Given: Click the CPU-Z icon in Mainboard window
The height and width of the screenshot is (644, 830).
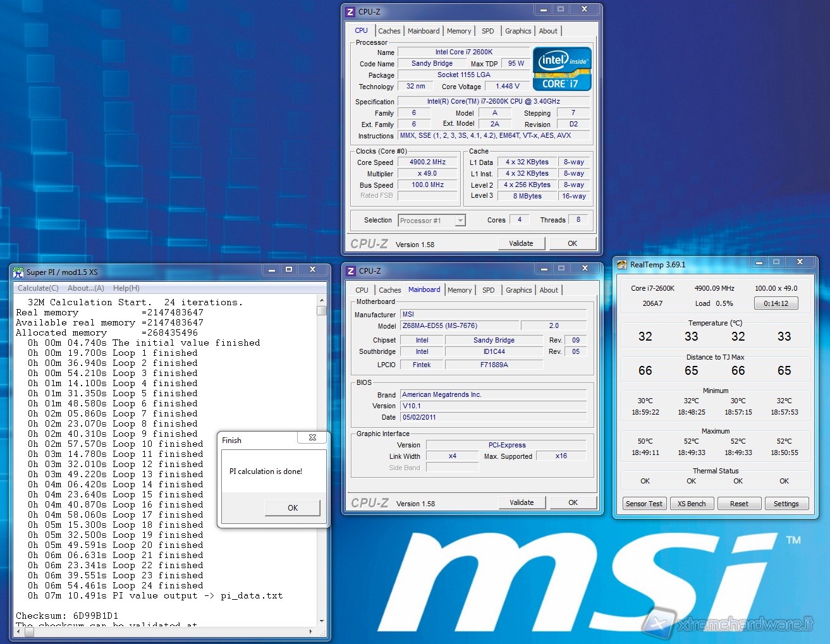Looking at the screenshot, I should [x=351, y=271].
